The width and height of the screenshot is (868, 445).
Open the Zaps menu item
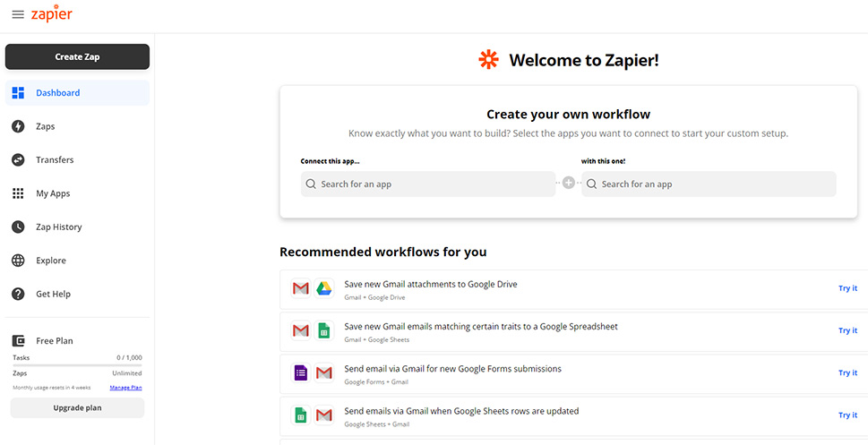click(78, 126)
